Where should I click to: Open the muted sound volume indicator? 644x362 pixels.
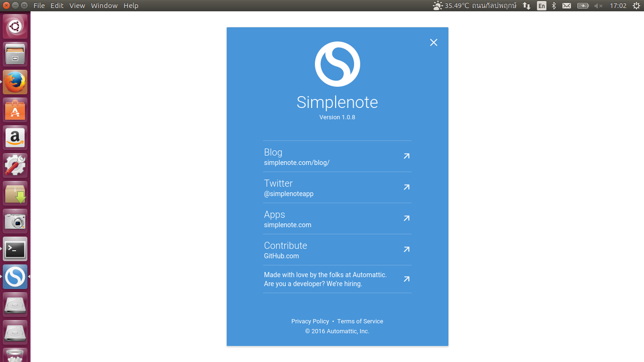(x=598, y=6)
